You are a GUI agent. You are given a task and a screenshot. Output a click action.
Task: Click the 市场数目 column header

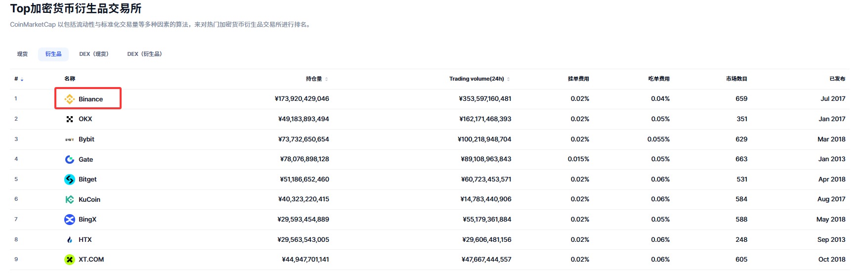coord(737,79)
